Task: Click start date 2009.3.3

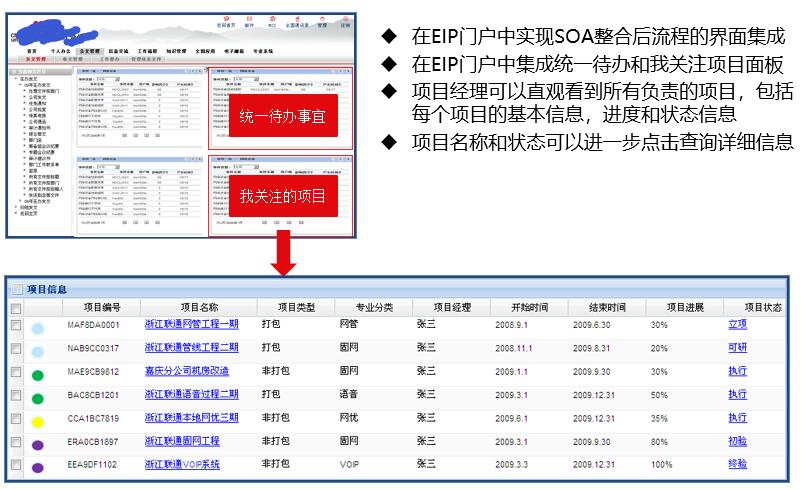Action: (512, 465)
